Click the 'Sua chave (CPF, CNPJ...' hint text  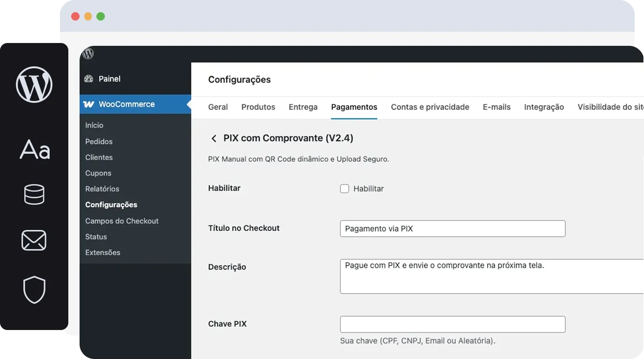(x=417, y=341)
